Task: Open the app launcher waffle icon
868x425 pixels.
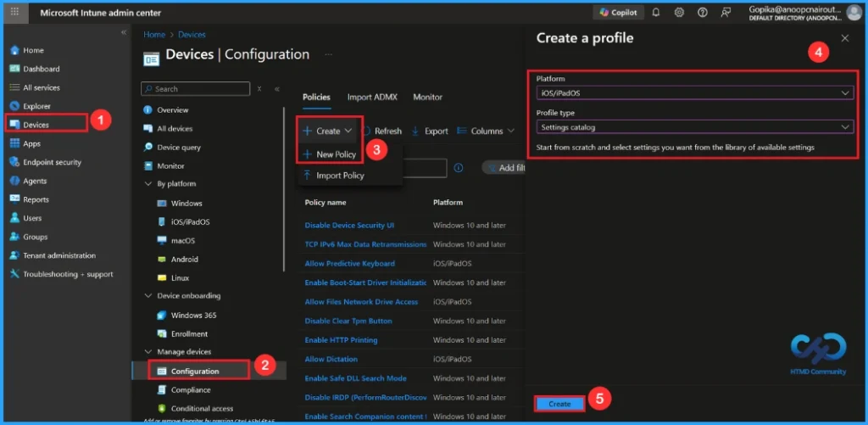Action: [15, 12]
